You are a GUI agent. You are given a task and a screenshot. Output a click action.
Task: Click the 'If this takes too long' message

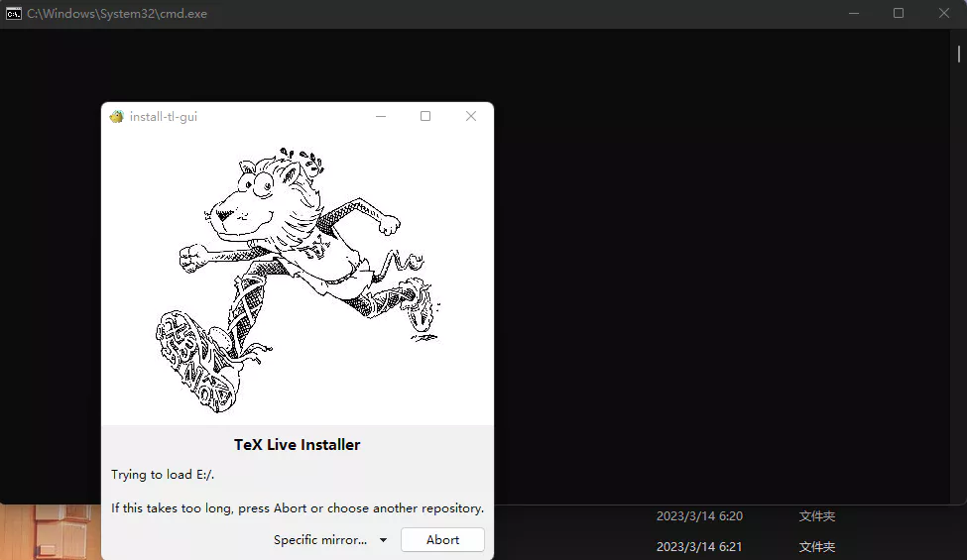click(x=298, y=508)
